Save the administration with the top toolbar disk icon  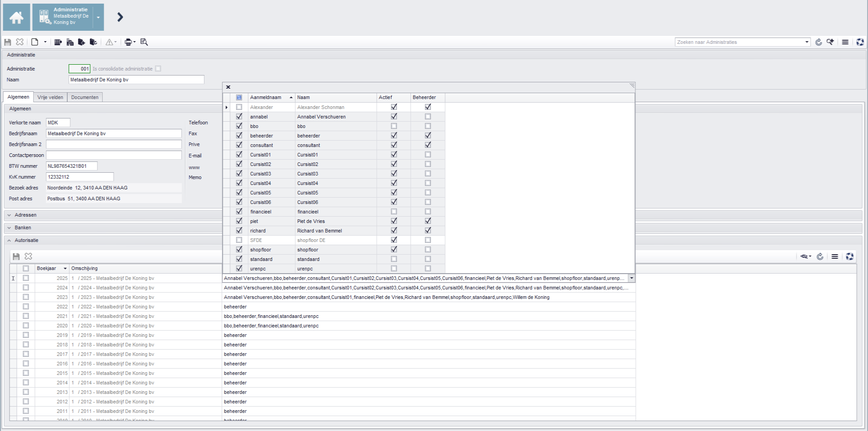coord(8,42)
